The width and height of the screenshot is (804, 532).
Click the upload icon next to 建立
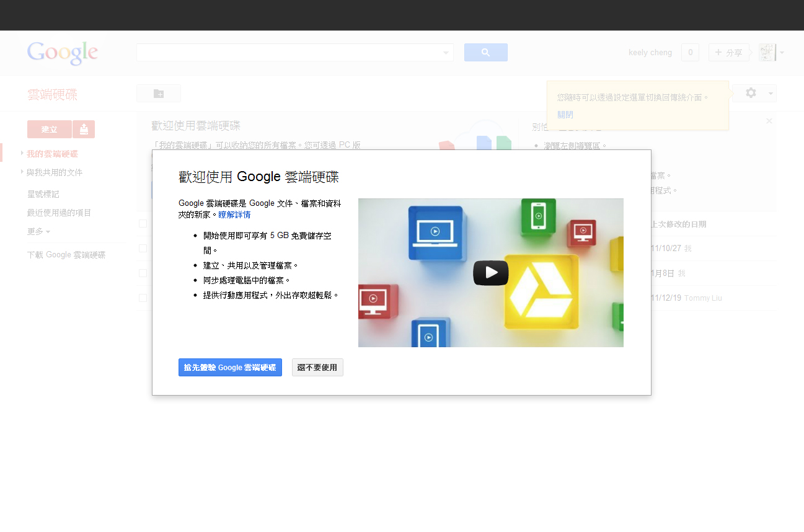click(84, 130)
